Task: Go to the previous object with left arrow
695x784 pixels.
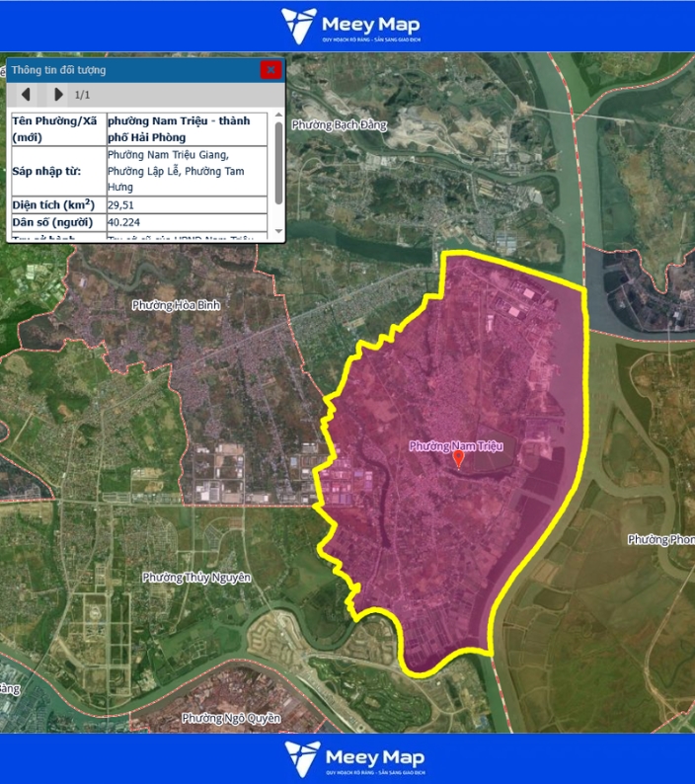Action: tap(27, 95)
